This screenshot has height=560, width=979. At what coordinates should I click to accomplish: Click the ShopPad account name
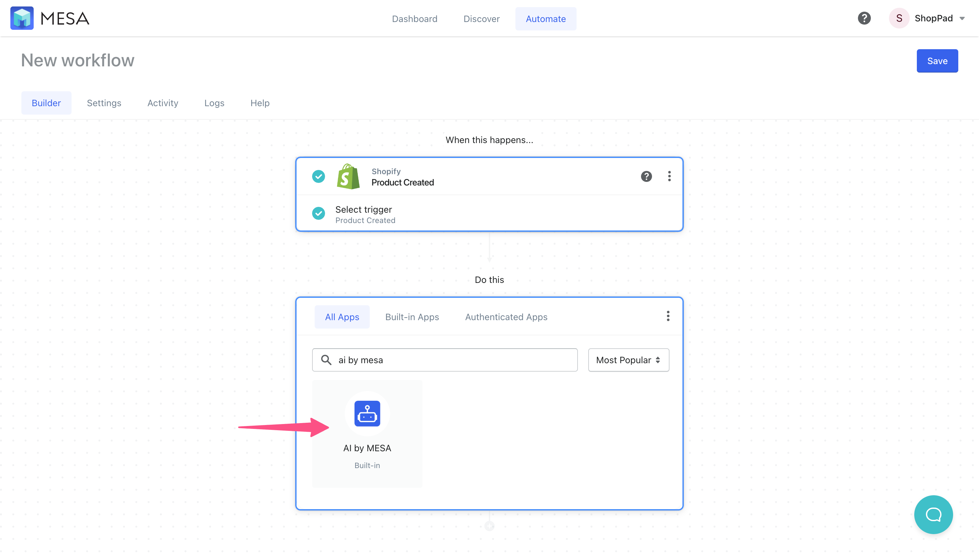[x=934, y=18]
